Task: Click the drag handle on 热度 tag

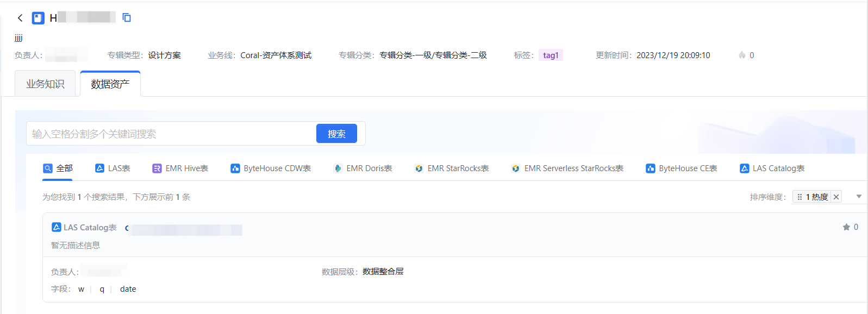Action: (800, 197)
